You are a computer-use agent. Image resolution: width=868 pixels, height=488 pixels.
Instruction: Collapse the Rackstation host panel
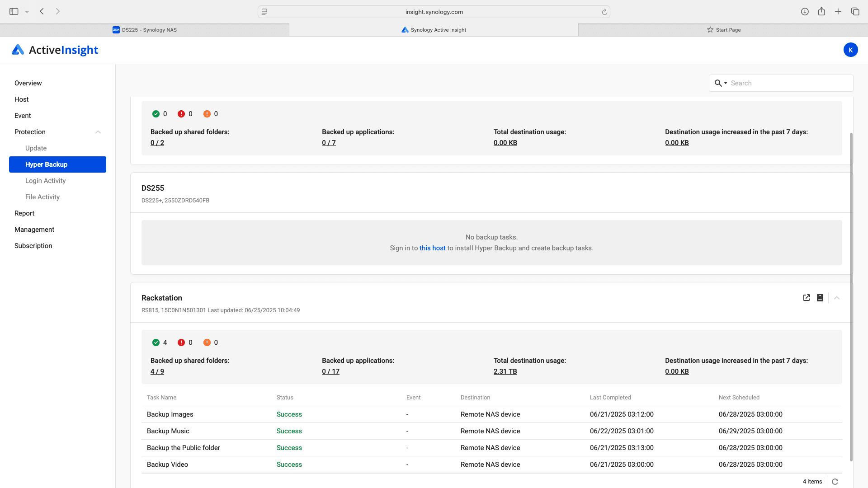click(837, 298)
